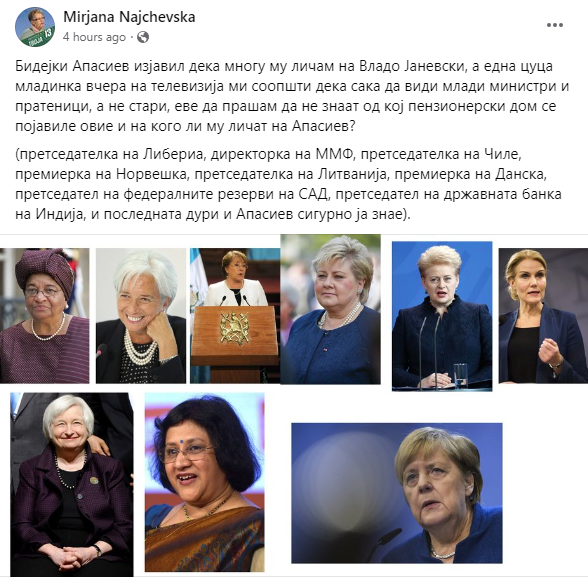Open photo of woman behind two microphones
This screenshot has width=588, height=585.
[x=442, y=316]
